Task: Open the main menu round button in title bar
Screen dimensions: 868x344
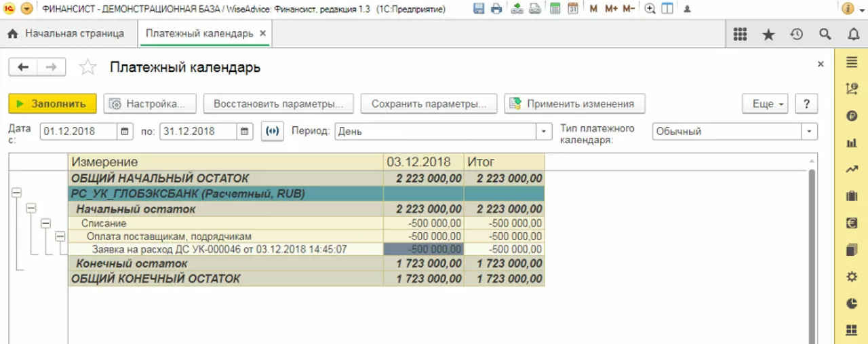Action: pos(26,9)
